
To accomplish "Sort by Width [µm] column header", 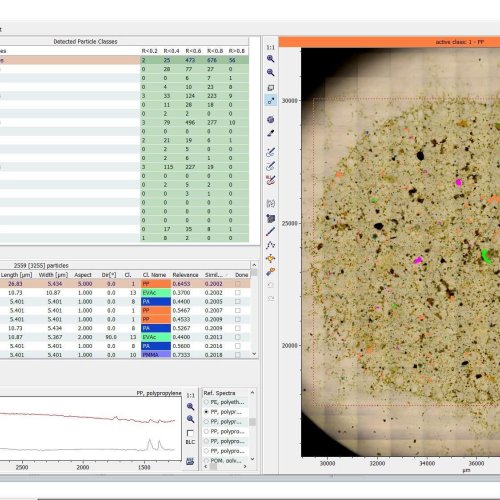I will point(53,275).
